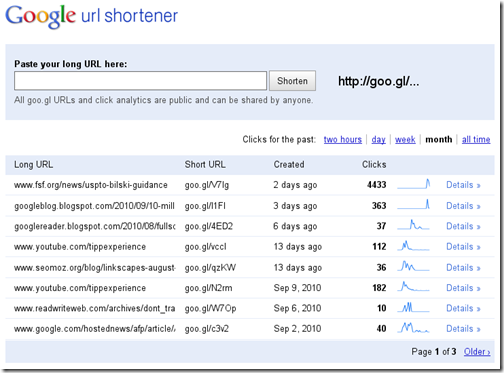The height and width of the screenshot is (373, 504).
Task: Click the www.fsf.org/news/uspto-bilski-guidance long URL
Action: click(91, 185)
